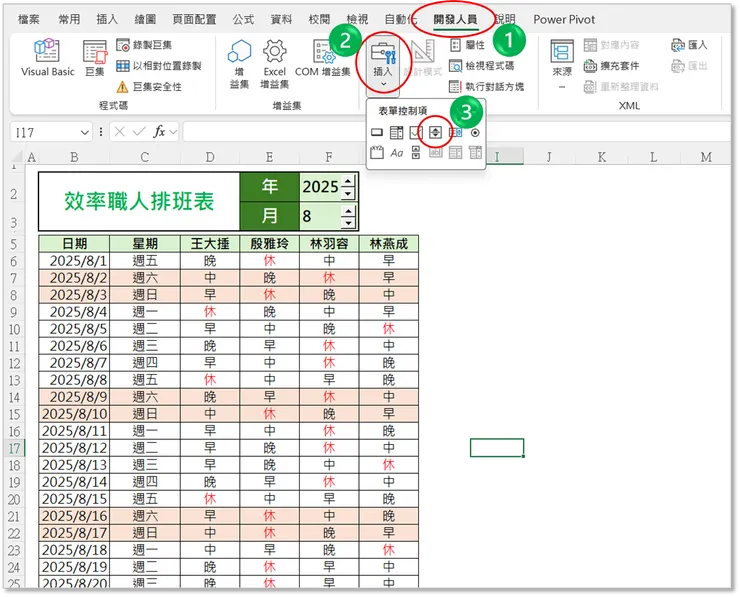Switch to the 常用 home tab
The width and height of the screenshot is (740, 597).
69,19
